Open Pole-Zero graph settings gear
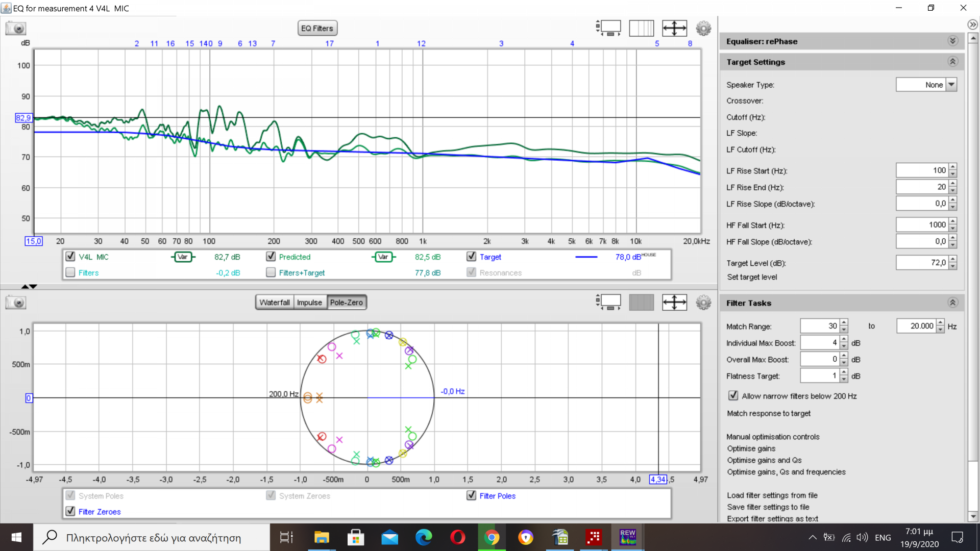 point(703,303)
